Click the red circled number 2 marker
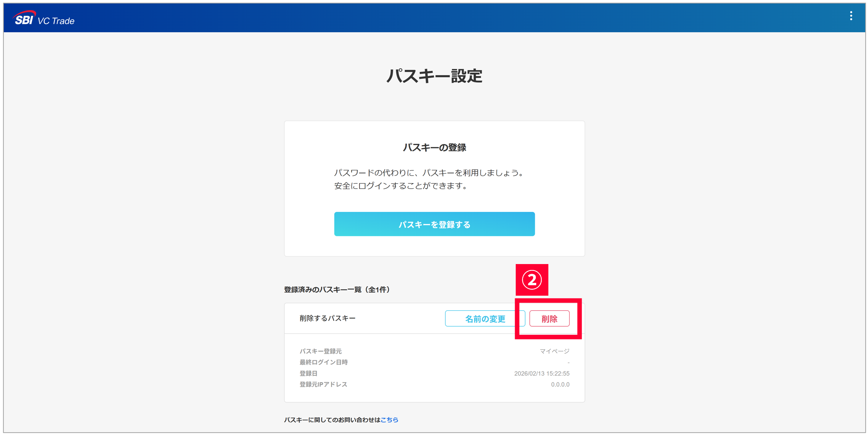This screenshot has height=435, width=868. [531, 280]
